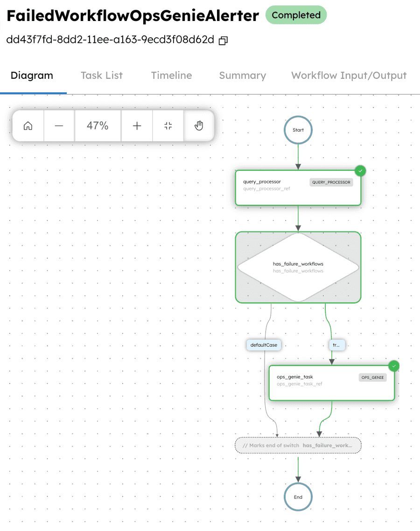Click the QUERY_PROCESSOR type badge
This screenshot has height=531, width=420.
[x=331, y=182]
